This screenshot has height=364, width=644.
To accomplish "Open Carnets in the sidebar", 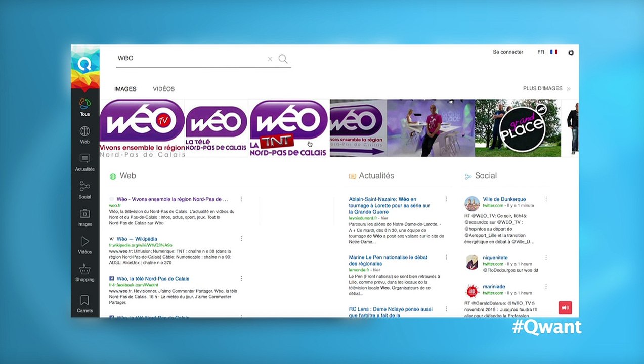I will point(85,304).
